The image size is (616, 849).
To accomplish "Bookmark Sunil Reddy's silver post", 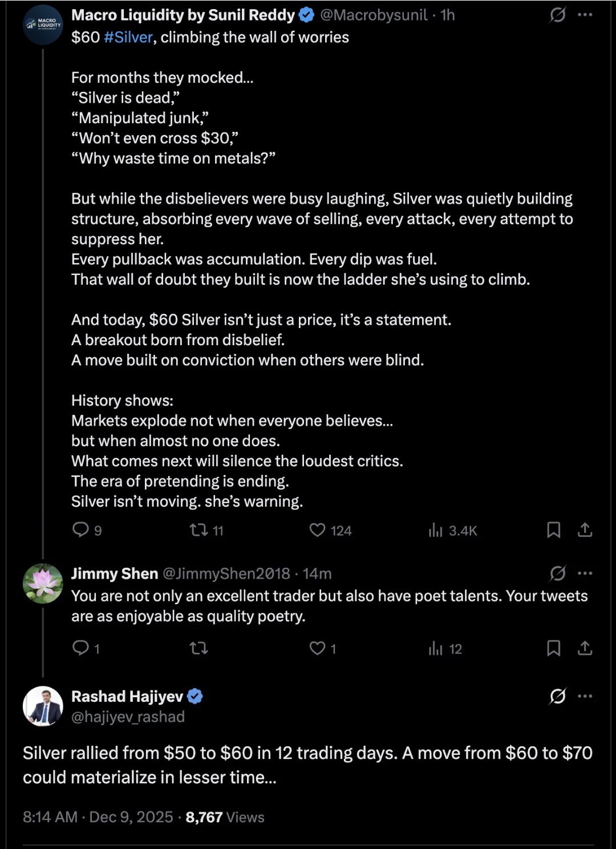I will point(553,530).
